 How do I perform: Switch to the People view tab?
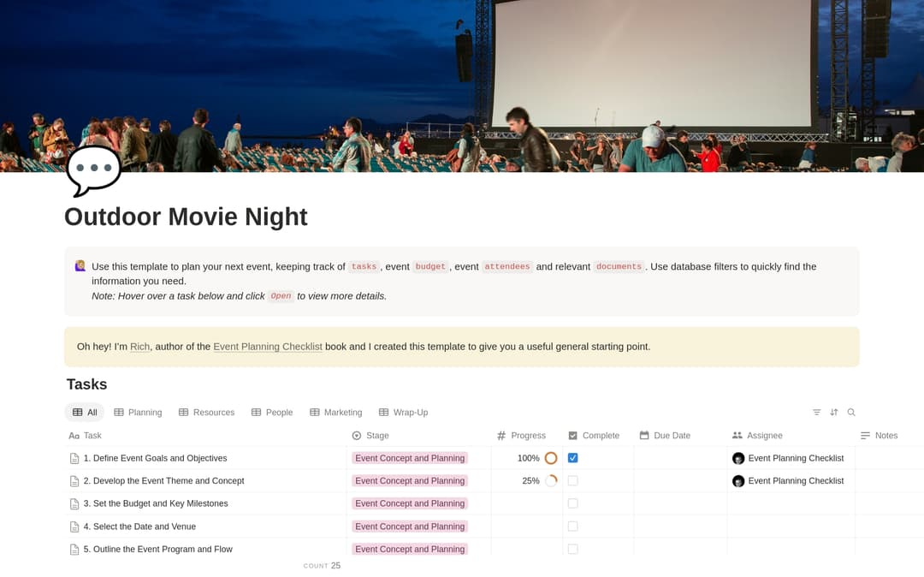click(x=272, y=413)
